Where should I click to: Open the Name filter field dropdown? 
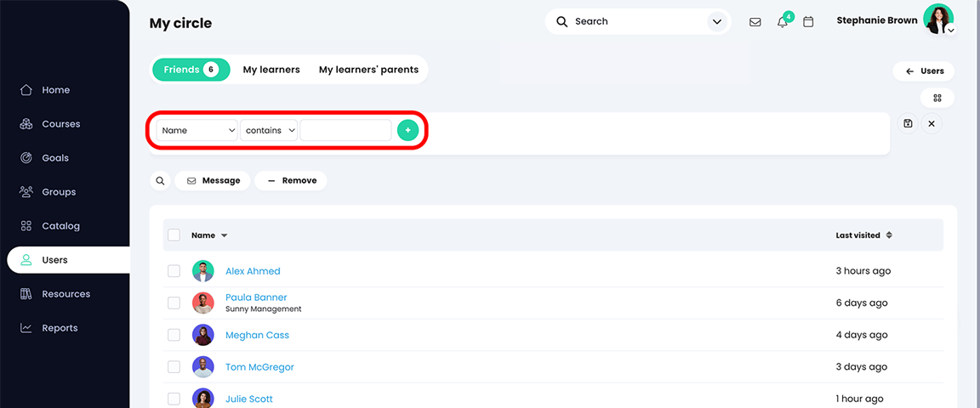pyautogui.click(x=197, y=130)
